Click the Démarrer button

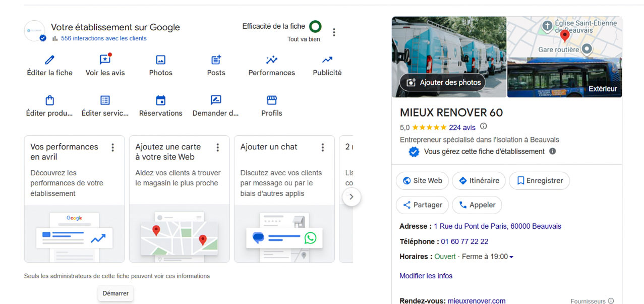tap(115, 293)
